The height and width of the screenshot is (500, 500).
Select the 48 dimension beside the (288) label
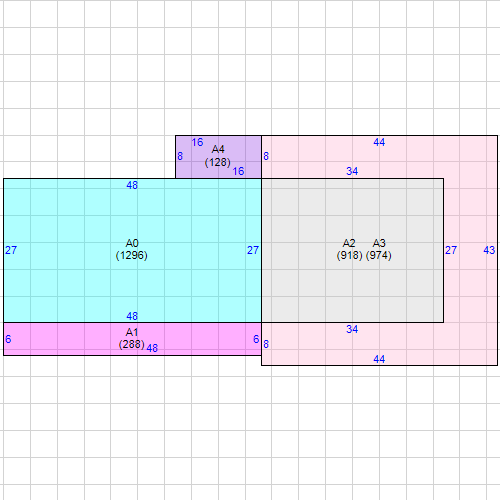point(152,348)
